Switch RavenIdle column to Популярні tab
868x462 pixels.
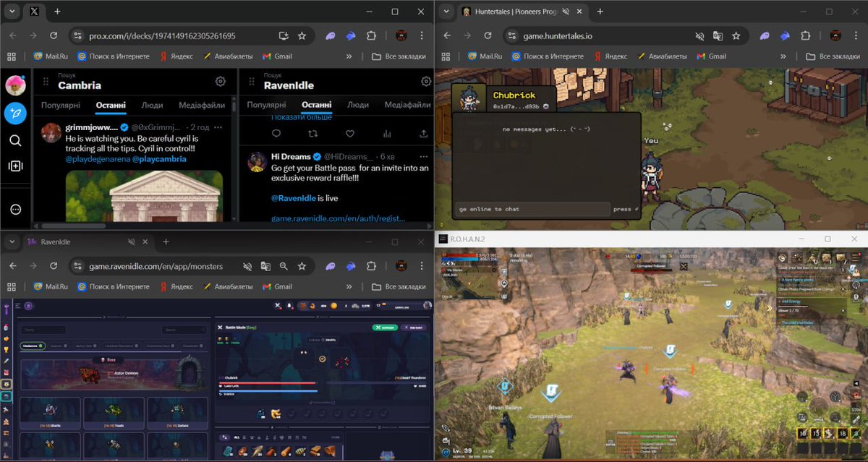pos(266,105)
